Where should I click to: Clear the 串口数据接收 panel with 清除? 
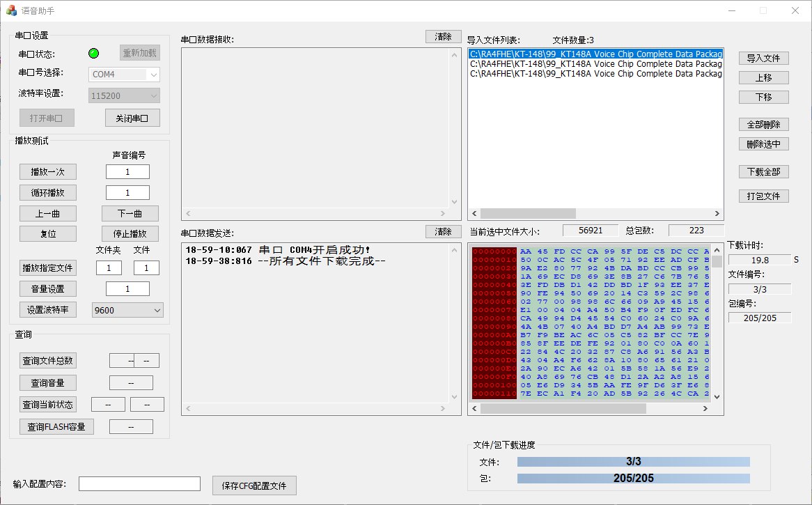444,36
